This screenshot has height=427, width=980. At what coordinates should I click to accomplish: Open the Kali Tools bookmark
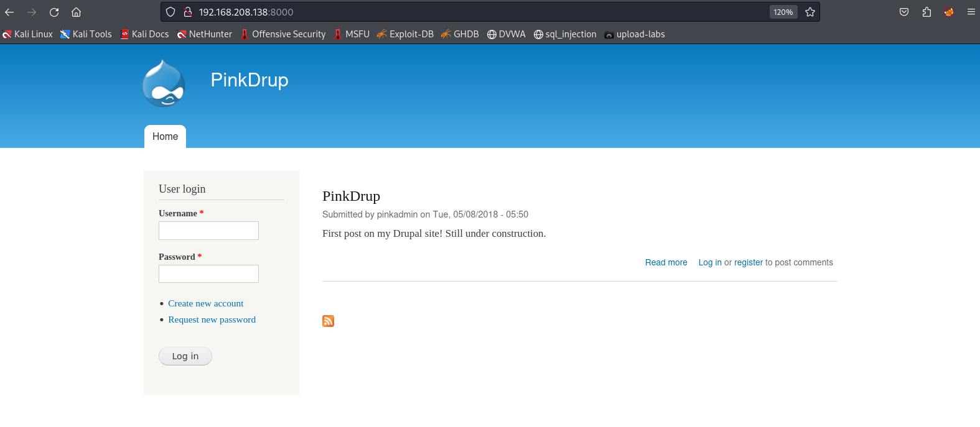[x=86, y=34]
